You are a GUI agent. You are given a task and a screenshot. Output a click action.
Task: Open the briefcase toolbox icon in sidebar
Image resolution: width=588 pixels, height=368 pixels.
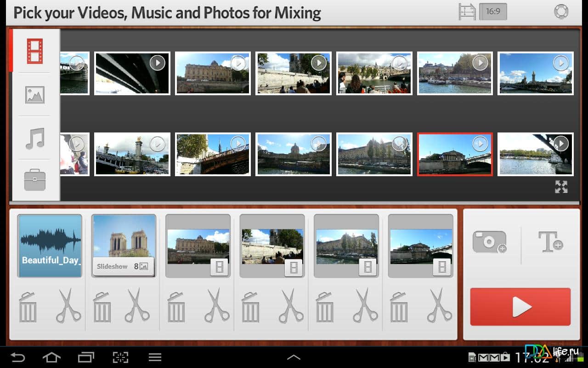point(35,180)
